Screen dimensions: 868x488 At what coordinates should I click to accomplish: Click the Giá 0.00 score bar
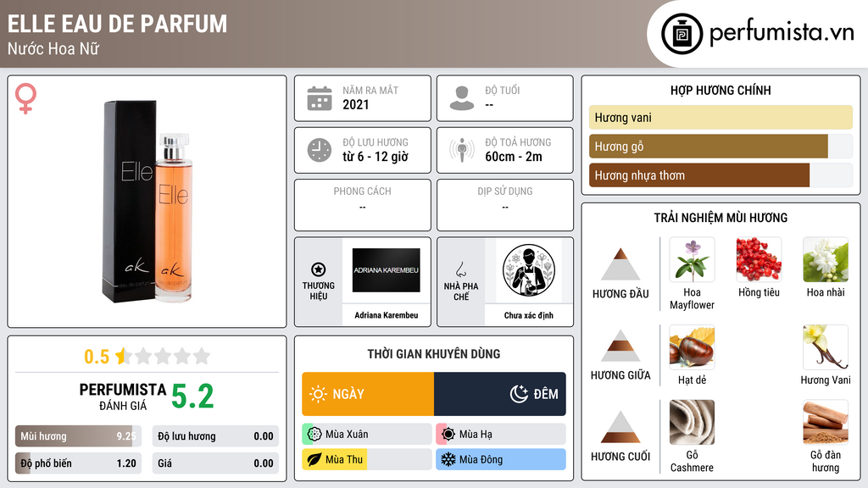[215, 463]
